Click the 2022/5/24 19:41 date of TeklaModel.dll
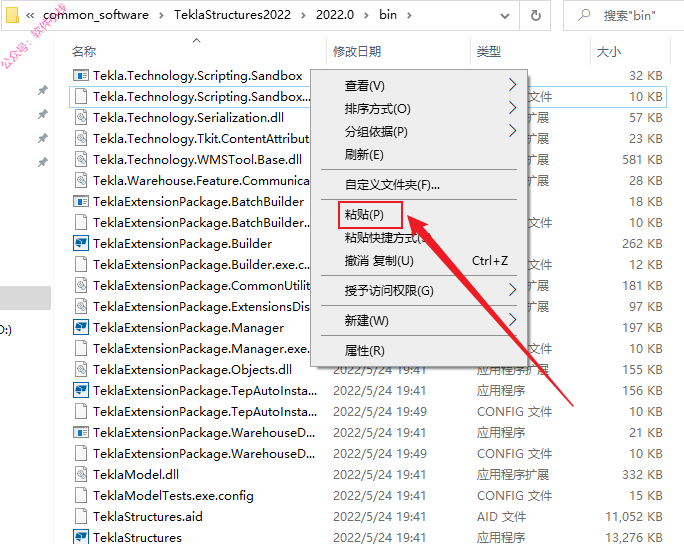The width and height of the screenshot is (684, 544). click(380, 474)
